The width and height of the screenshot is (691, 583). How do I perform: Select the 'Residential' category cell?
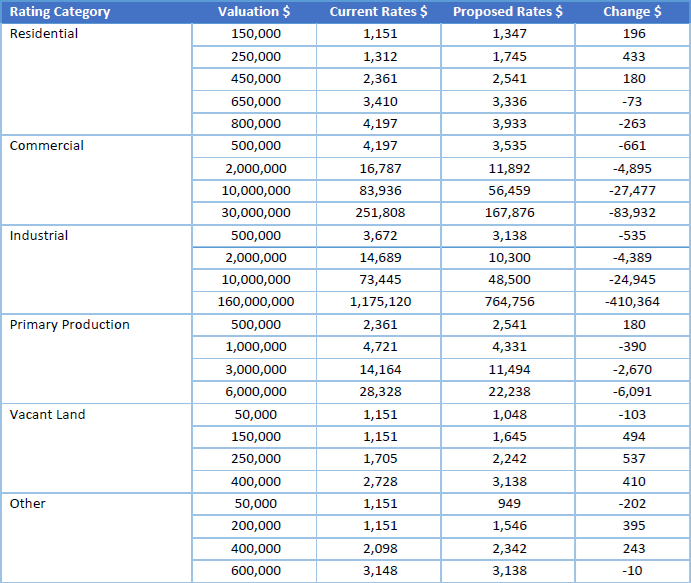97,79
